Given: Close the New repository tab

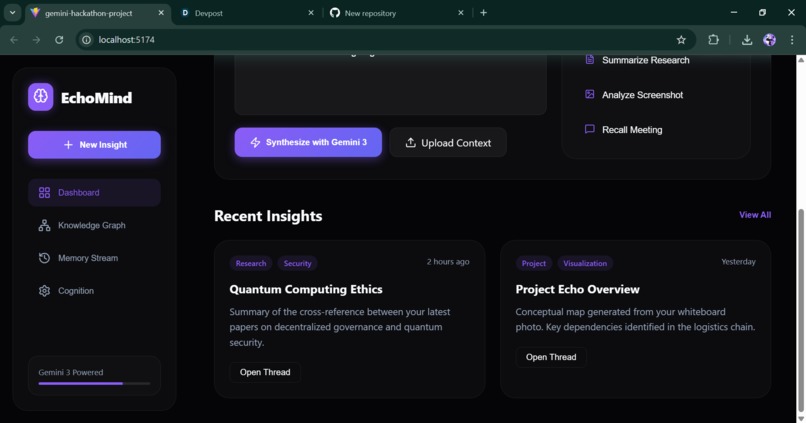Looking at the screenshot, I should pyautogui.click(x=461, y=13).
